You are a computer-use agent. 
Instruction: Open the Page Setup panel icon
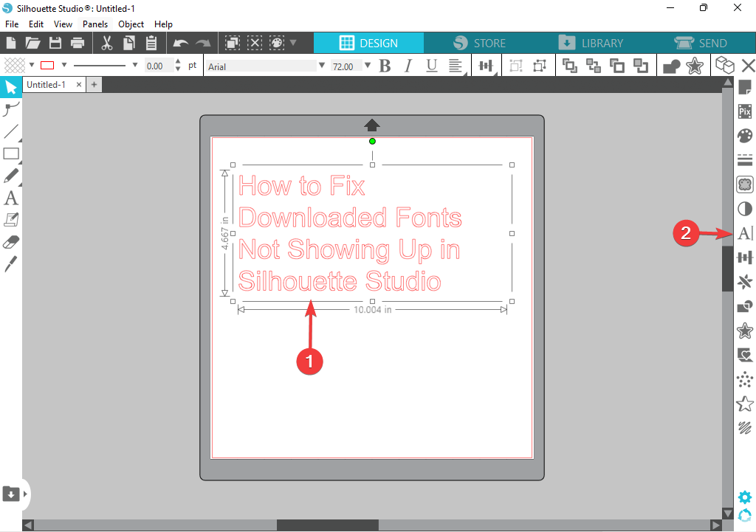click(745, 87)
